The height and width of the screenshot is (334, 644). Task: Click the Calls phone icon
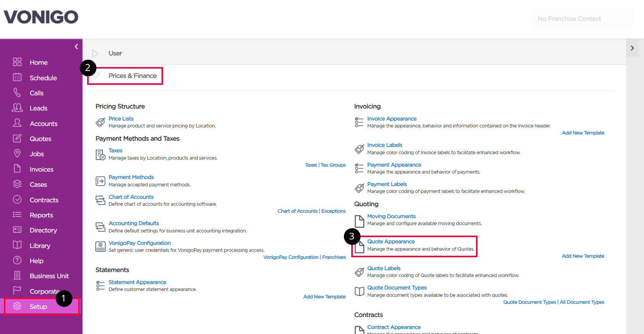(17, 92)
